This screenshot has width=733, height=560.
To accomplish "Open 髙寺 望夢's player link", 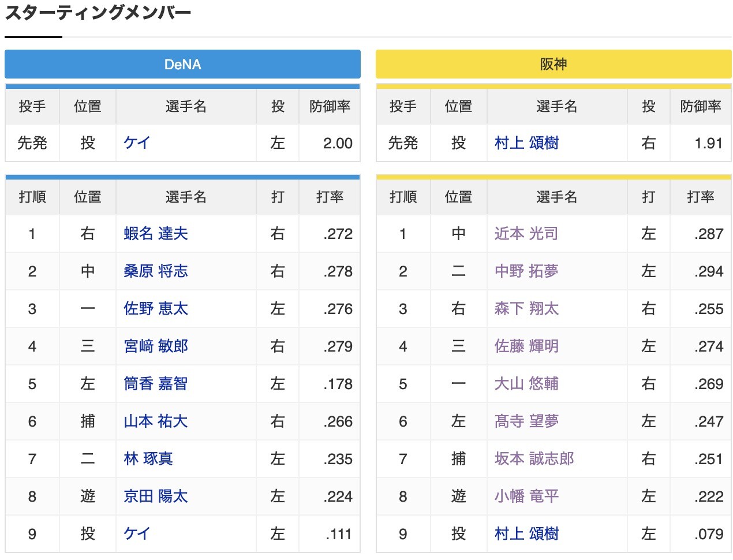I will [x=526, y=421].
